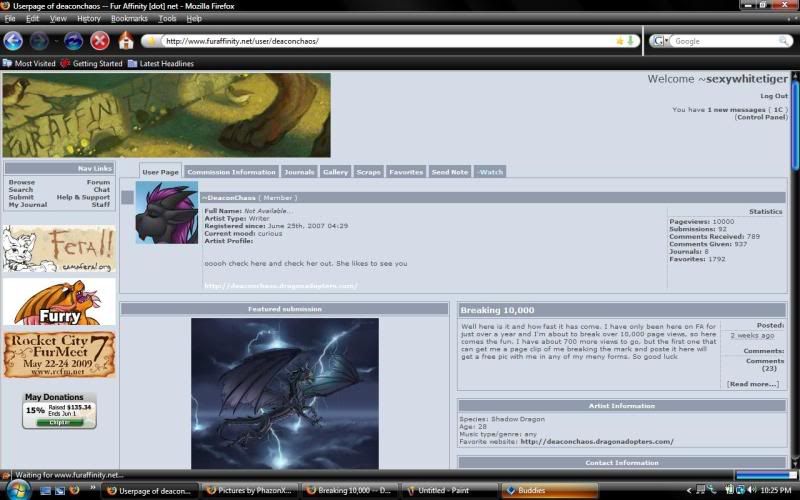Image resolution: width=800 pixels, height=500 pixels.
Task: Open the Edit menu
Action: pos(32,18)
